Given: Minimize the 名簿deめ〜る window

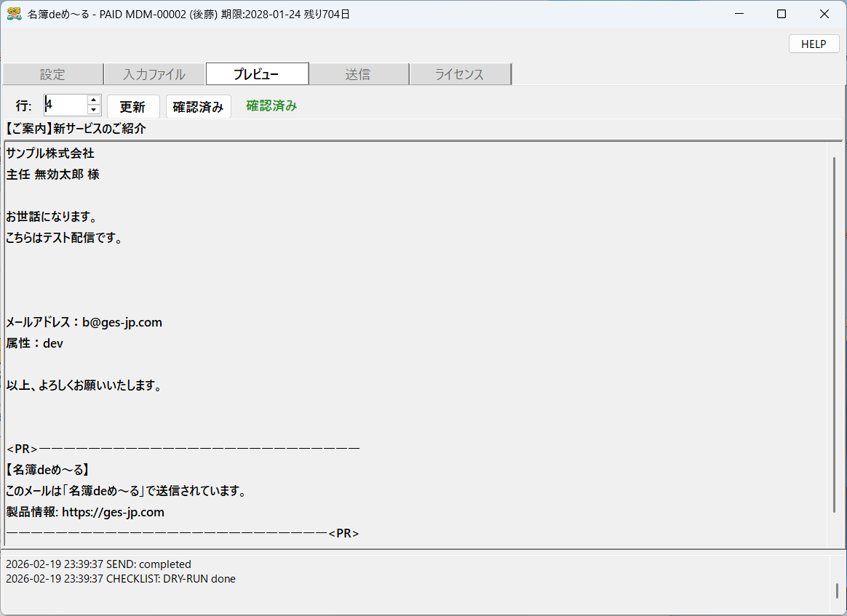Looking at the screenshot, I should pos(739,14).
